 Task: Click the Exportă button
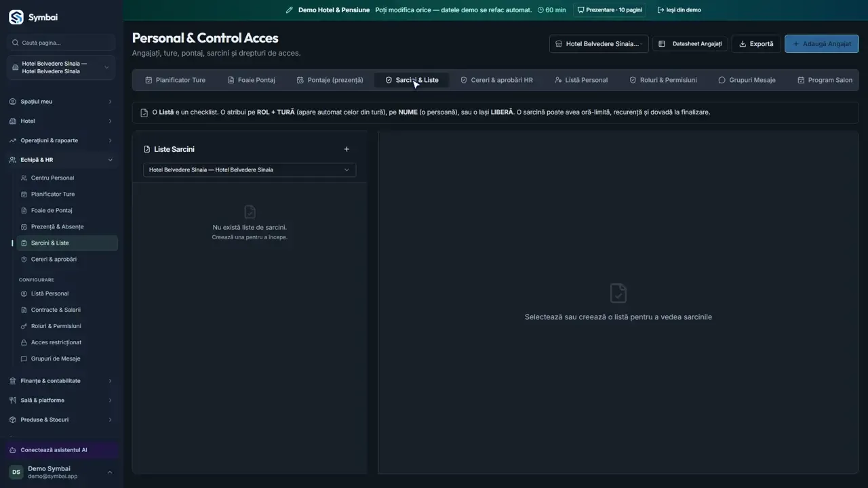[x=756, y=44]
